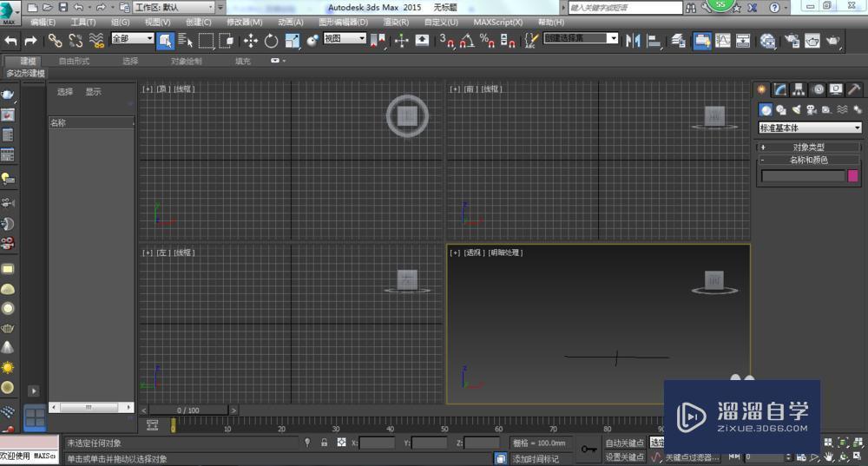Open the workspace dropdown 工作区: 默认
This screenshot has height=466, width=868.
coord(174,7)
